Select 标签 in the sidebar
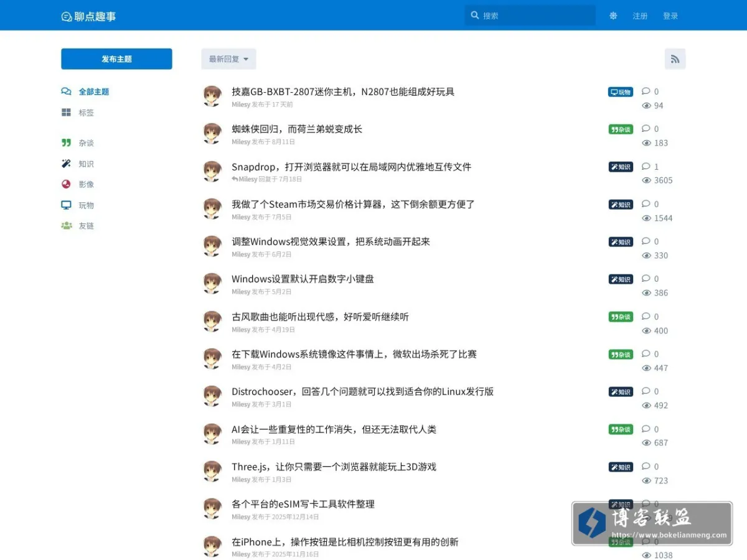This screenshot has height=560, width=747. (86, 113)
